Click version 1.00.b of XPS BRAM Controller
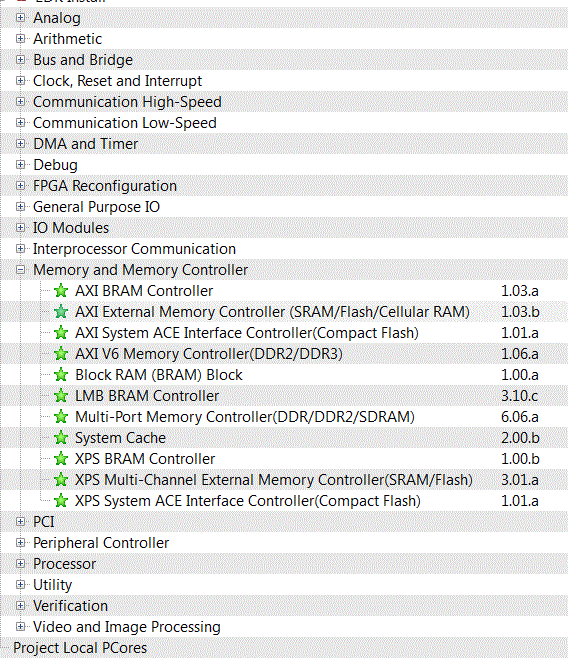Viewport: 568px width, 665px height. click(x=520, y=459)
